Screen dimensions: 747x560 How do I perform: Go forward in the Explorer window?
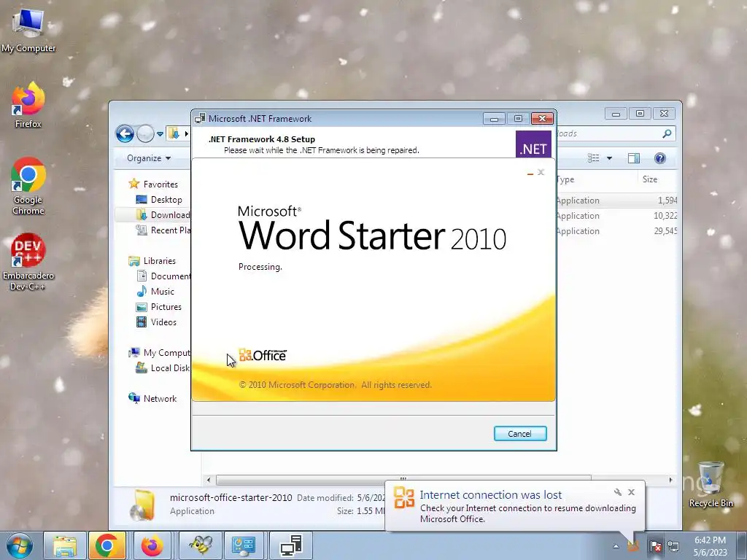tap(145, 134)
